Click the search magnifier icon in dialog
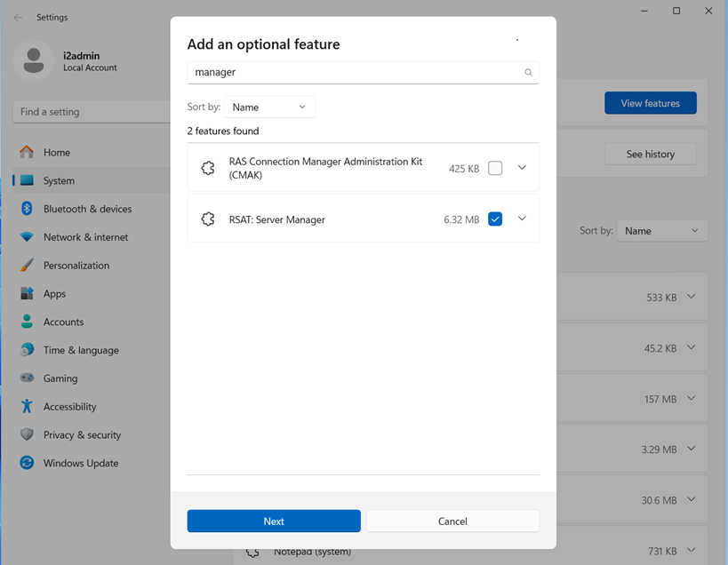Screen dimensions: 728x565 click(528, 72)
